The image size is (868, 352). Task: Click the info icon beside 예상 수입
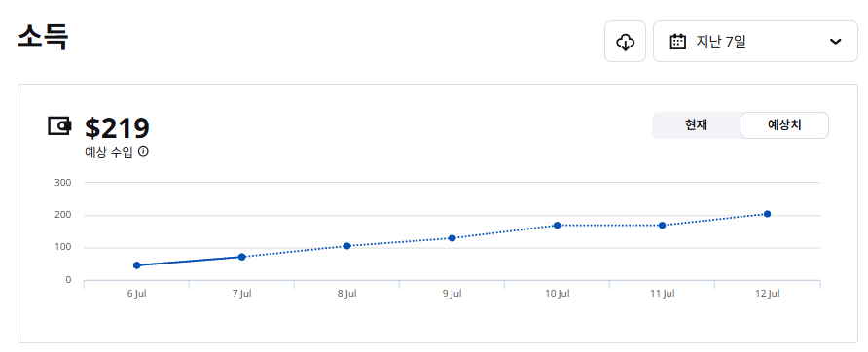pos(143,151)
